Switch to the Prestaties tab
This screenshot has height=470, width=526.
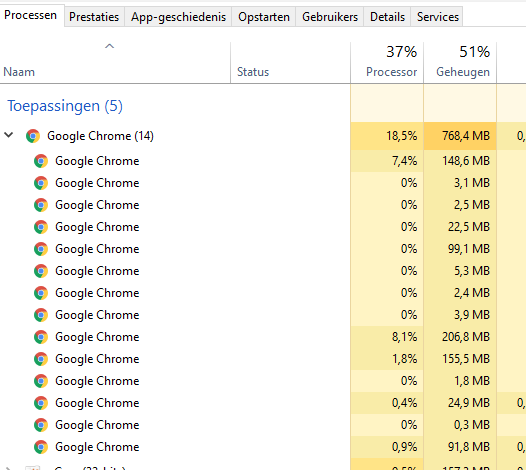94,16
